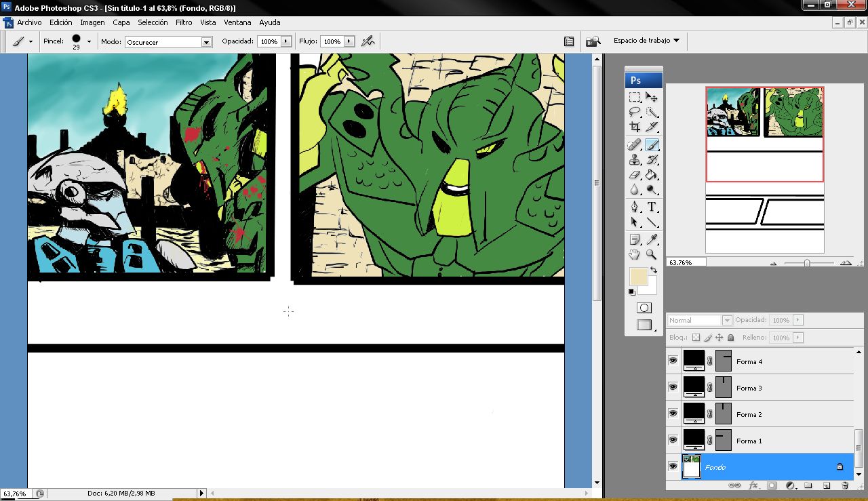Click the Clone Stamp tool
This screenshot has height=501, width=868.
pos(635,160)
